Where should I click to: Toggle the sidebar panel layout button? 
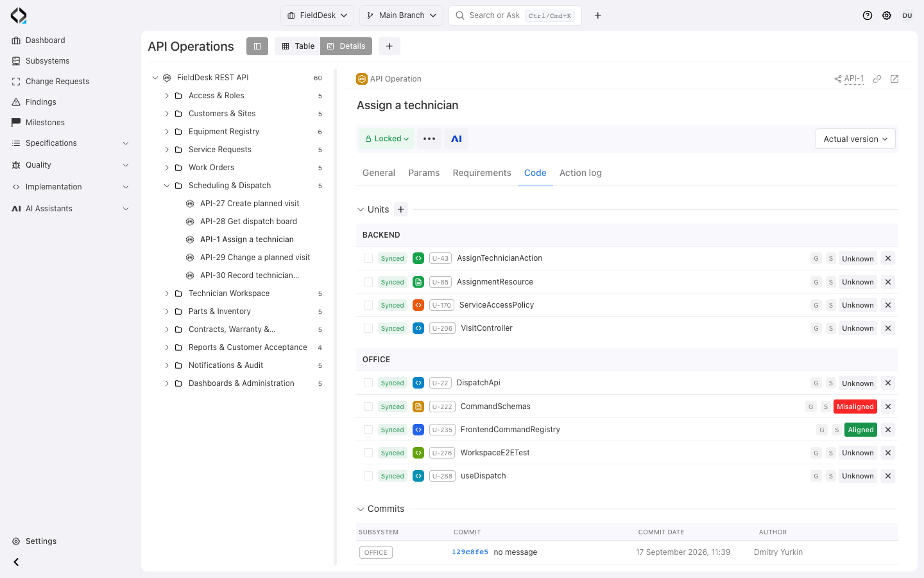[x=257, y=46]
